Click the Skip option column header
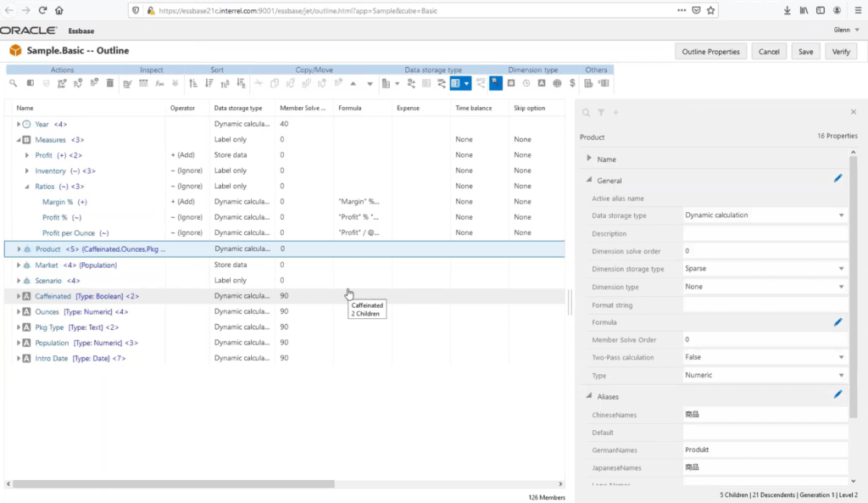Screen dimensions: 868x503 point(529,108)
